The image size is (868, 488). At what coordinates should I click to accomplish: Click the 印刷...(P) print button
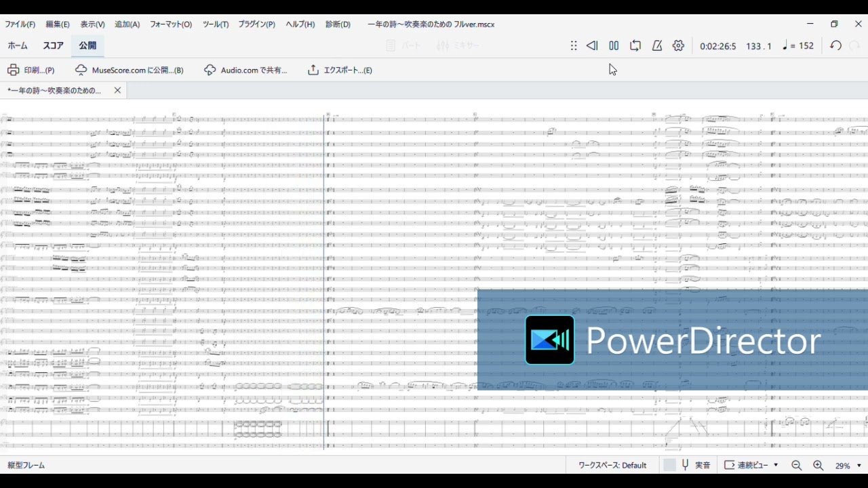point(31,70)
